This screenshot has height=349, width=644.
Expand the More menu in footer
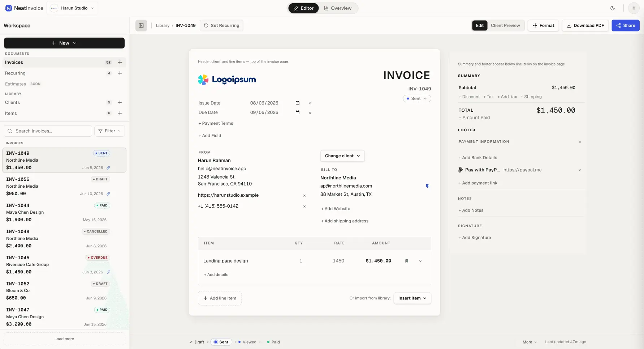pos(530,342)
